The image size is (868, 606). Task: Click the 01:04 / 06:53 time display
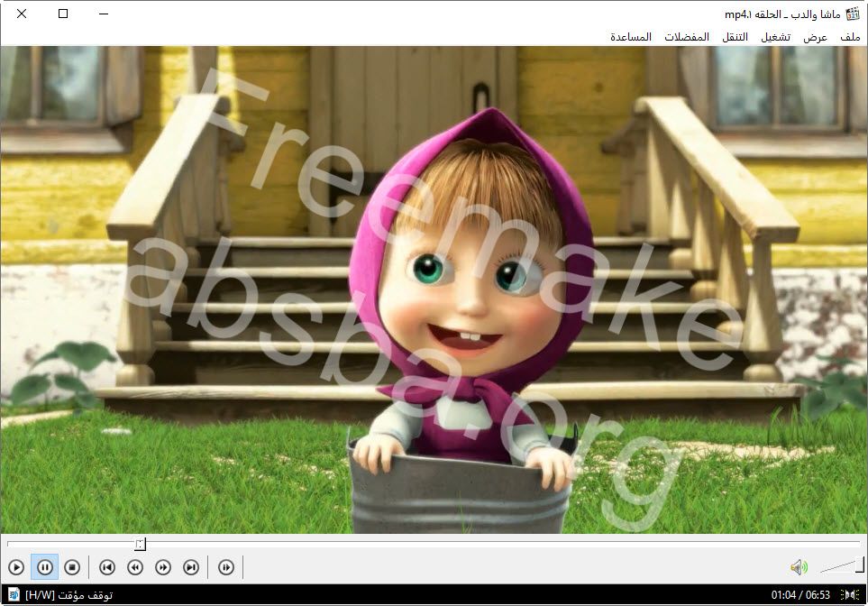pyautogui.click(x=800, y=595)
